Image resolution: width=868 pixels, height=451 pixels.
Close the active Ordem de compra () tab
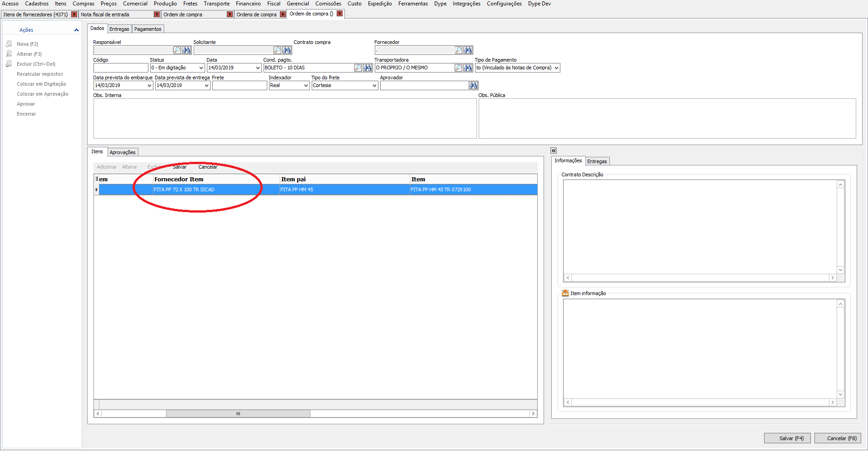point(339,14)
